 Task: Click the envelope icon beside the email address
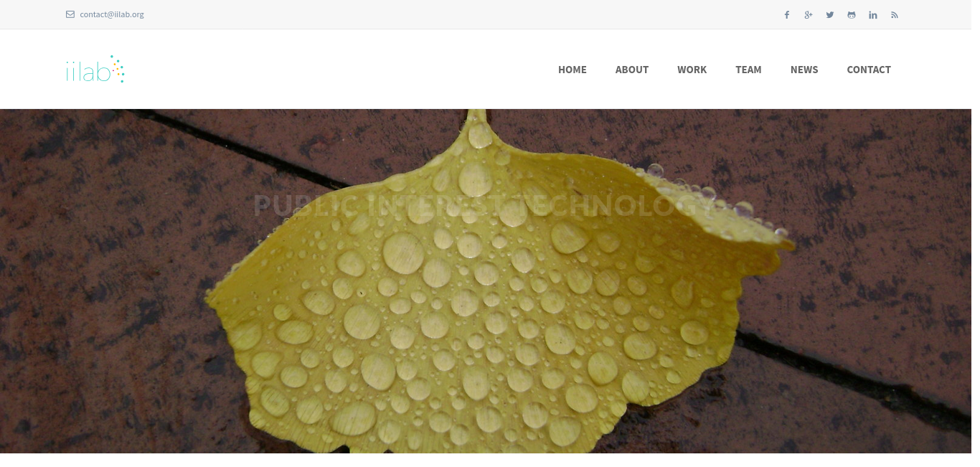click(70, 14)
